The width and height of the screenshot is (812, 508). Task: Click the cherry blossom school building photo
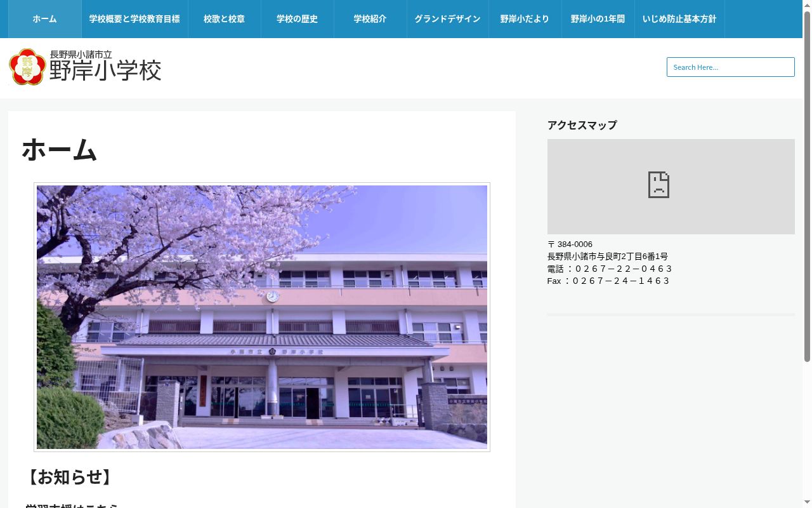point(262,317)
